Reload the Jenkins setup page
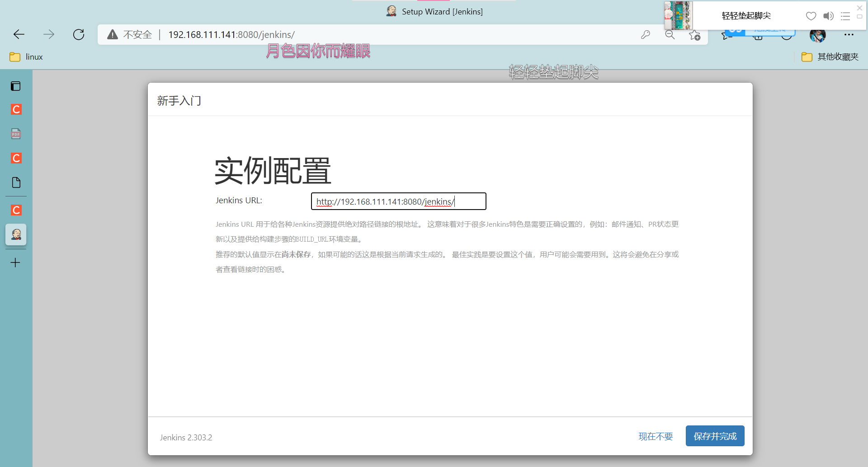This screenshot has height=467, width=868. [79, 34]
